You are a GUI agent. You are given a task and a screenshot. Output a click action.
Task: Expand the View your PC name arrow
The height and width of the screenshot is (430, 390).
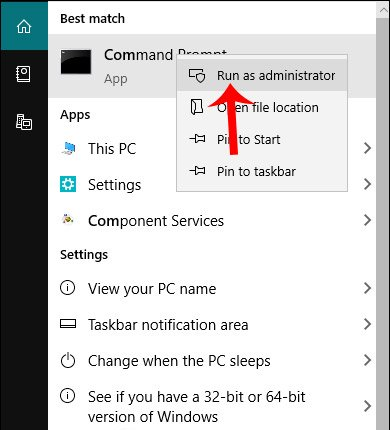coord(367,288)
